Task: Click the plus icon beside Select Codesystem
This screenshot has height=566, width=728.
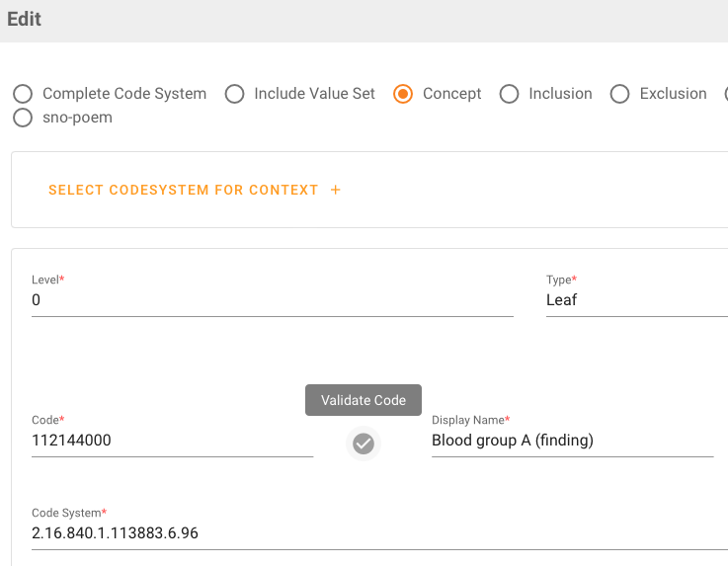Action: 336,190
